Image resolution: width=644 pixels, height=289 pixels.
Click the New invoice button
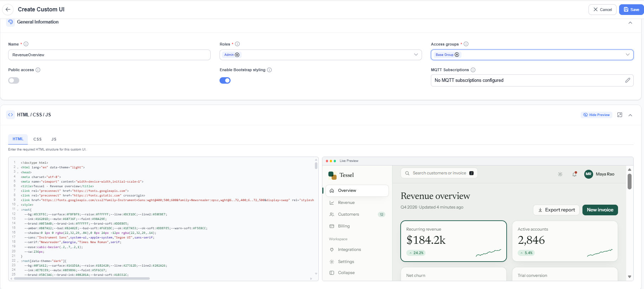(x=600, y=210)
